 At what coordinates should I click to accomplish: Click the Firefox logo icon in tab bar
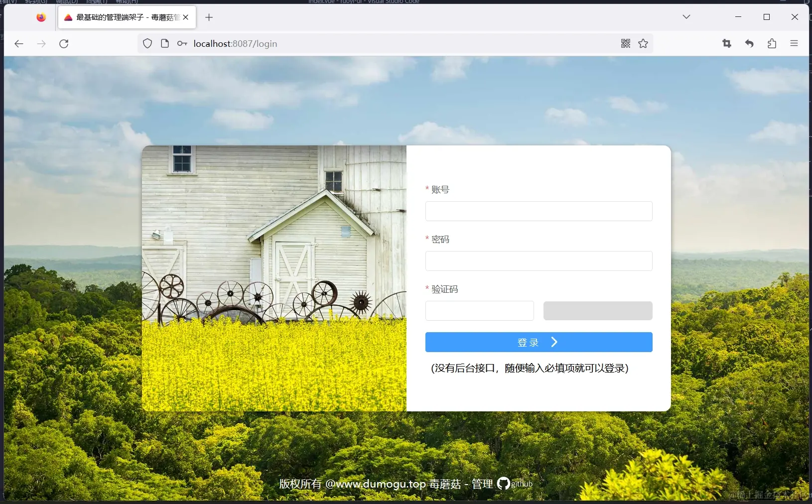(41, 17)
